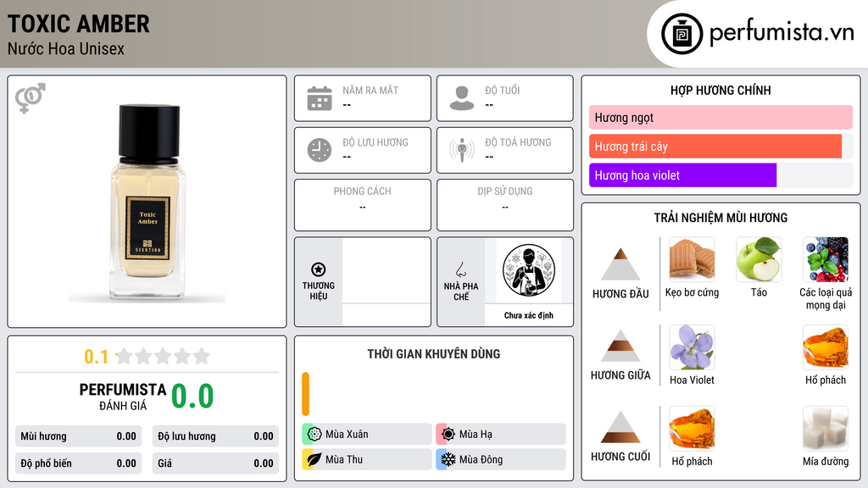Click the Độ Lưu Hương card label
The image size is (868, 488).
pos(376,142)
